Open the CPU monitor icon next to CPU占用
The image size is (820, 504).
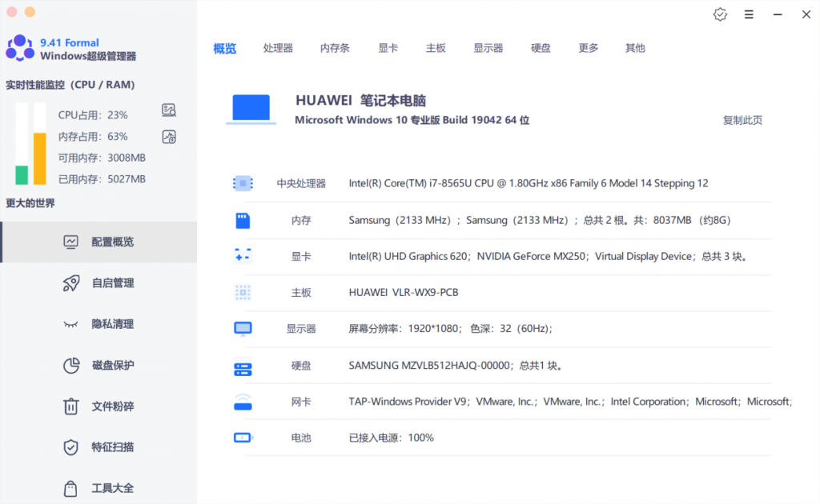[x=169, y=110]
